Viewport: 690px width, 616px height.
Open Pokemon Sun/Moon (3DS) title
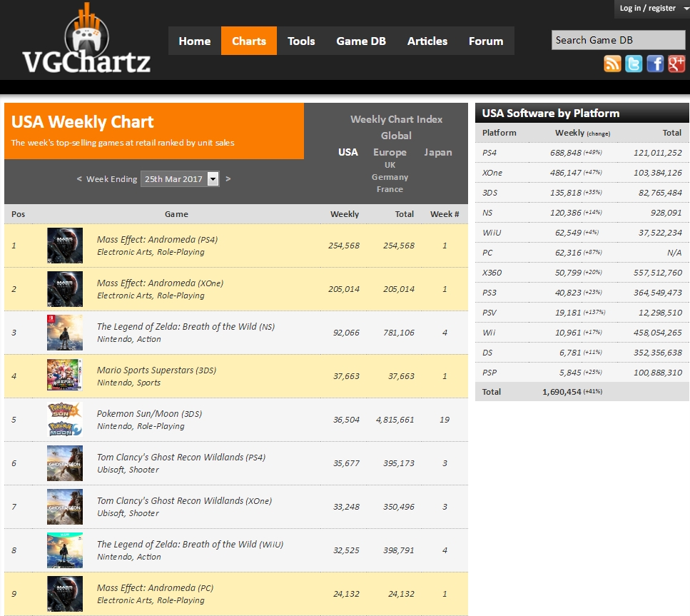point(149,414)
